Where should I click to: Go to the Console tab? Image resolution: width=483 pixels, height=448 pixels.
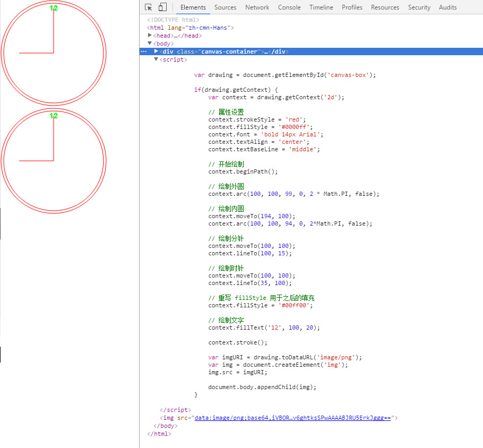tap(289, 7)
